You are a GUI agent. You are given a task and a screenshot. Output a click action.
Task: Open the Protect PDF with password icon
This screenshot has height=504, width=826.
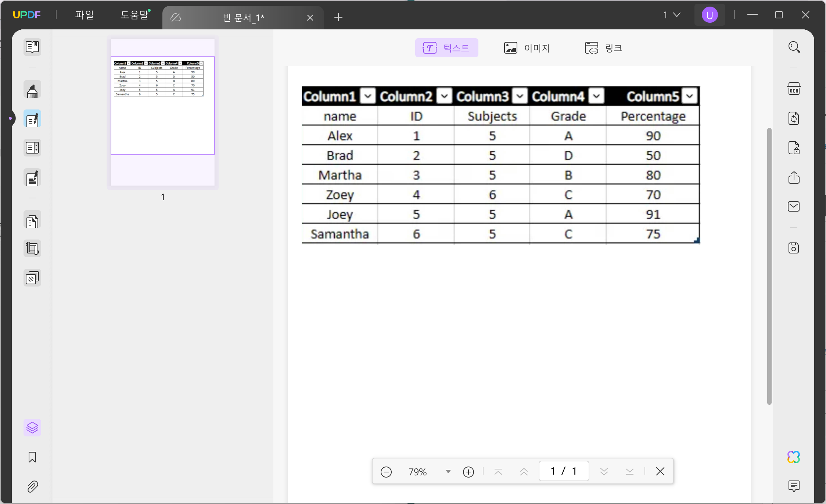point(794,148)
